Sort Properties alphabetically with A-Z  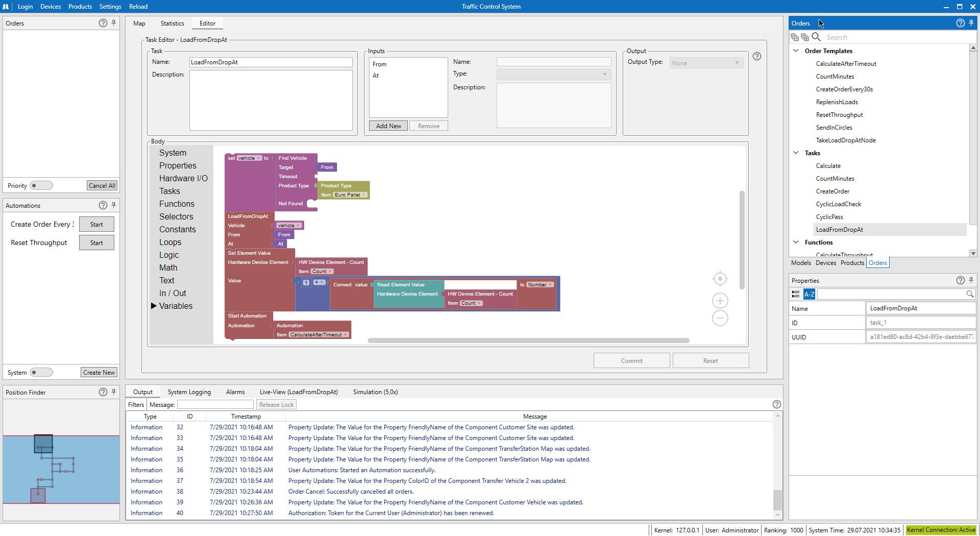coord(810,294)
